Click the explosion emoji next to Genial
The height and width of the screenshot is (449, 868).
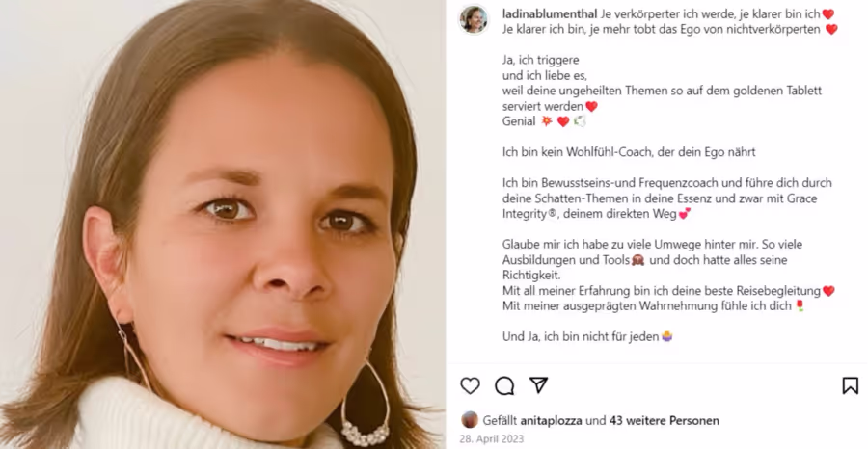[x=547, y=121]
